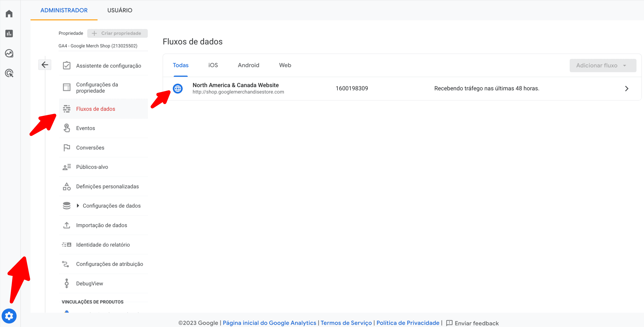Click the back arrow to collapse menu
This screenshot has width=644, height=327.
tap(45, 65)
